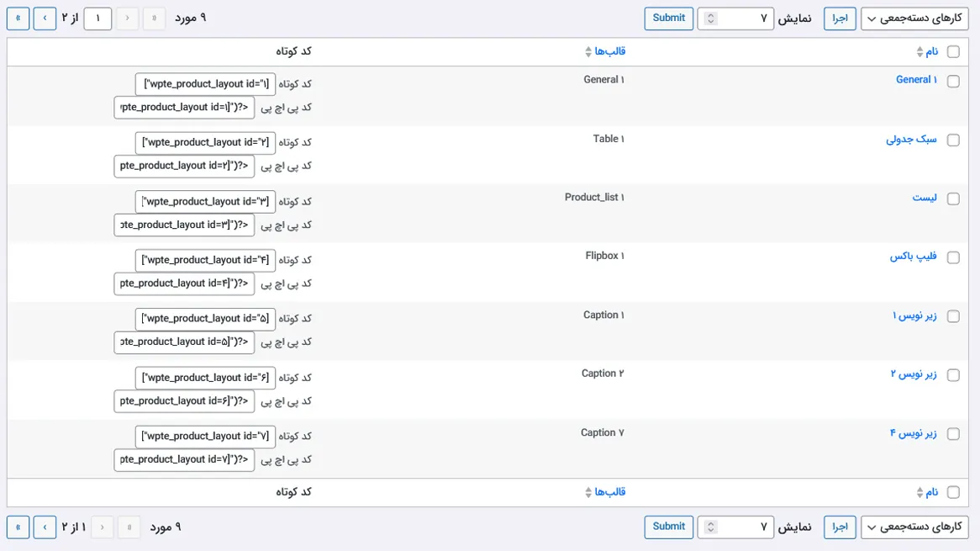
Task: Click the bottom نمایش number spinner arrows
Action: click(710, 527)
